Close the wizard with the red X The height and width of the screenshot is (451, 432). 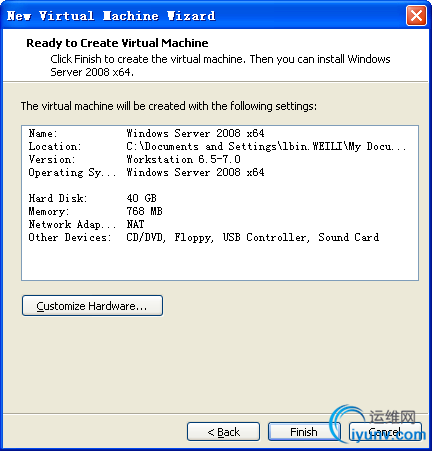pyautogui.click(x=416, y=15)
